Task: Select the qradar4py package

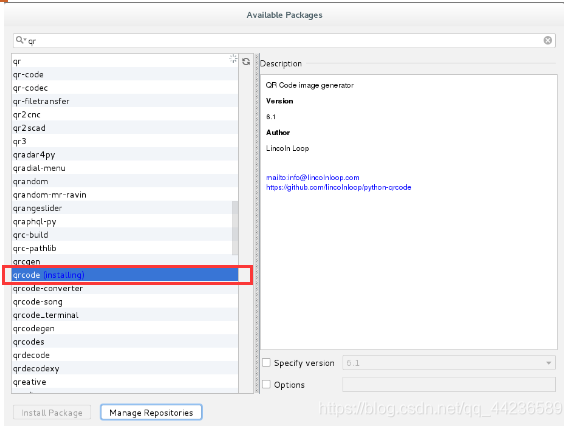Action: [125, 155]
